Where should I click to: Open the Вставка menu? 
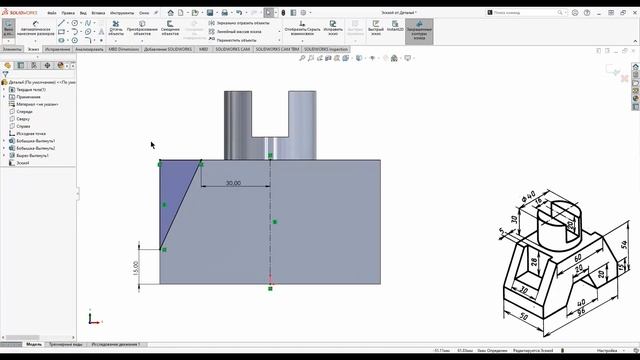pos(98,13)
